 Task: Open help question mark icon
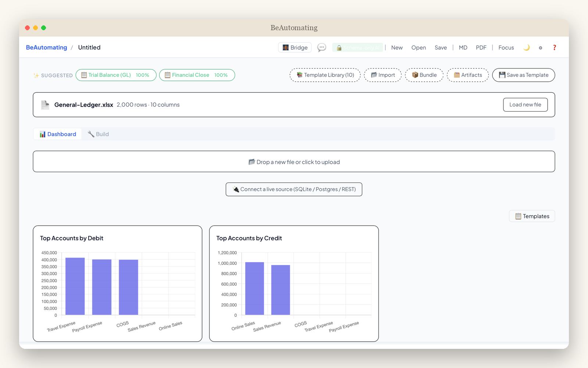[x=555, y=47]
